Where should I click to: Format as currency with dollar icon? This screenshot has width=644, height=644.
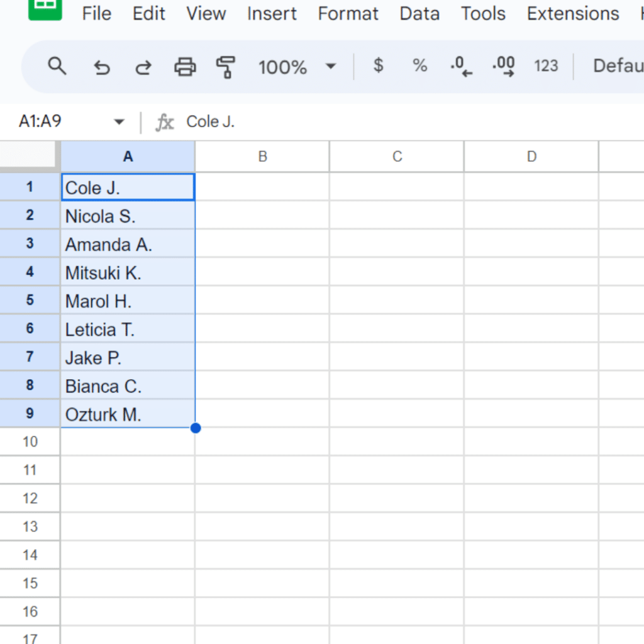[378, 65]
